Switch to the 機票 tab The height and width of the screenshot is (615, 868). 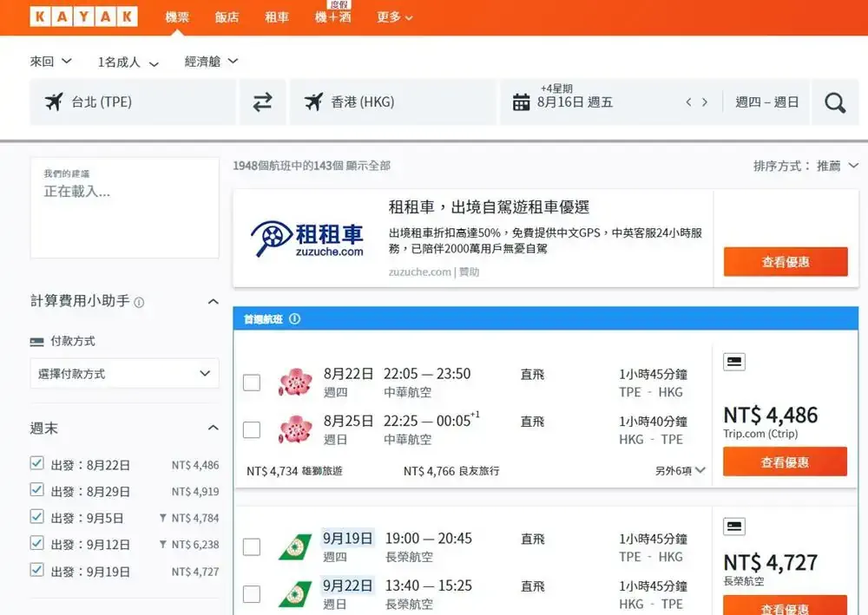177,17
